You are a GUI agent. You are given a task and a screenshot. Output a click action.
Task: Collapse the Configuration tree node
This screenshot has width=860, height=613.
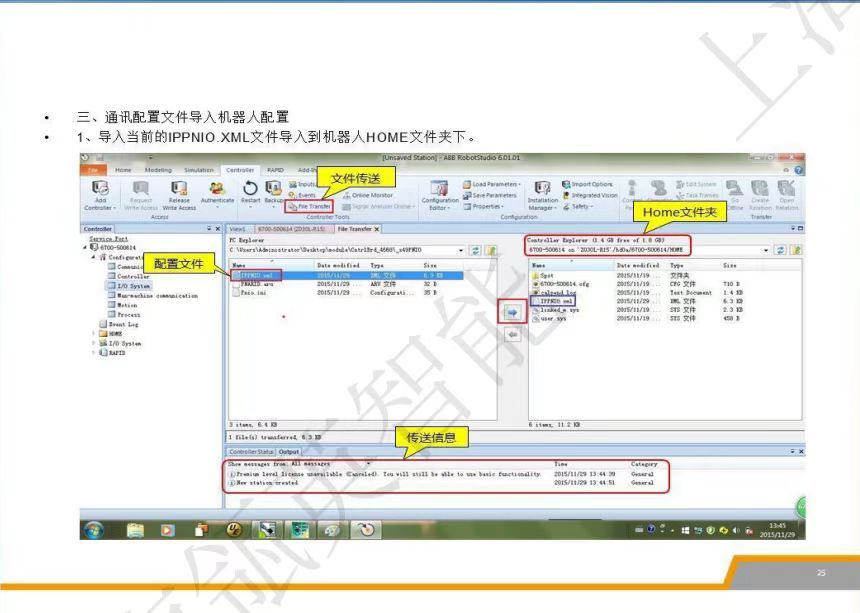pos(93,257)
